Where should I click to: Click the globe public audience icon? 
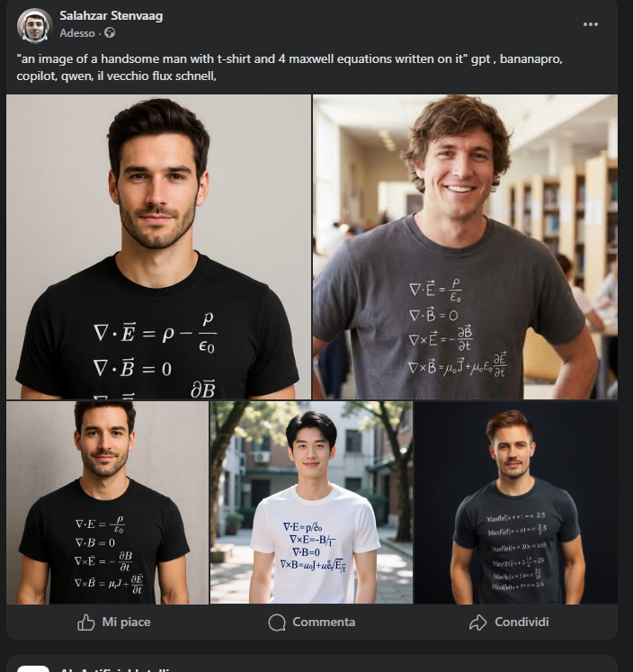click(110, 32)
